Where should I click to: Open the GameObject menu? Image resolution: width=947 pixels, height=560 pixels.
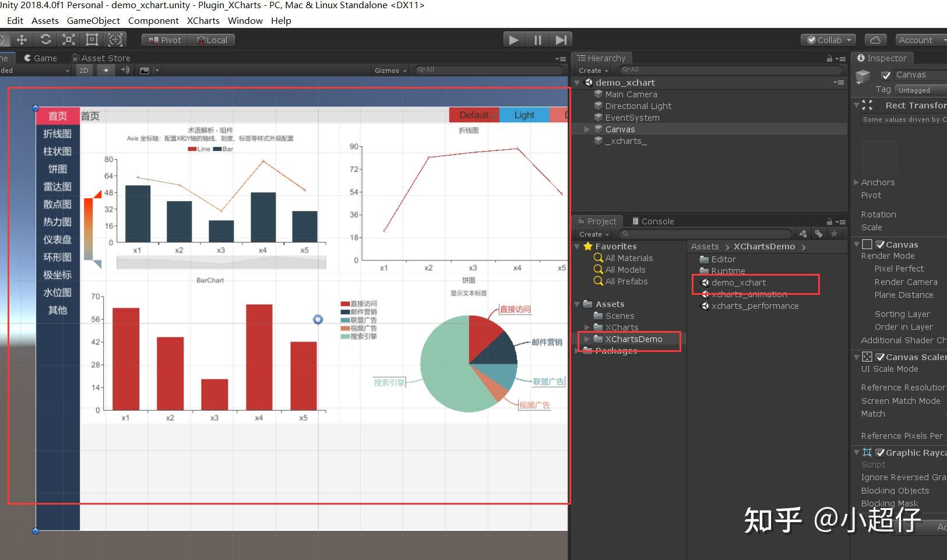93,20
